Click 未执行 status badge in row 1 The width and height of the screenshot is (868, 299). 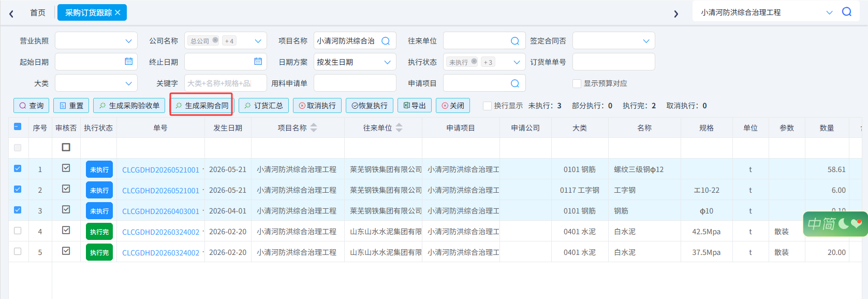point(99,169)
